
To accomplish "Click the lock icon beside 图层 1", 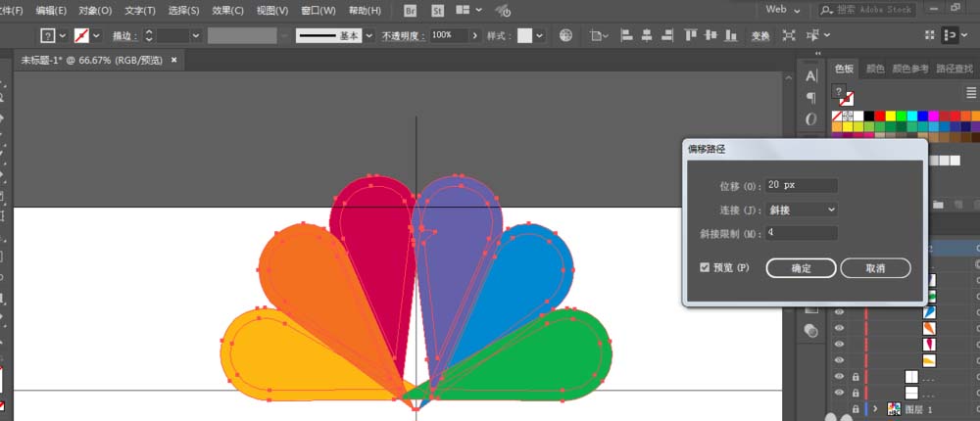I will (x=856, y=409).
